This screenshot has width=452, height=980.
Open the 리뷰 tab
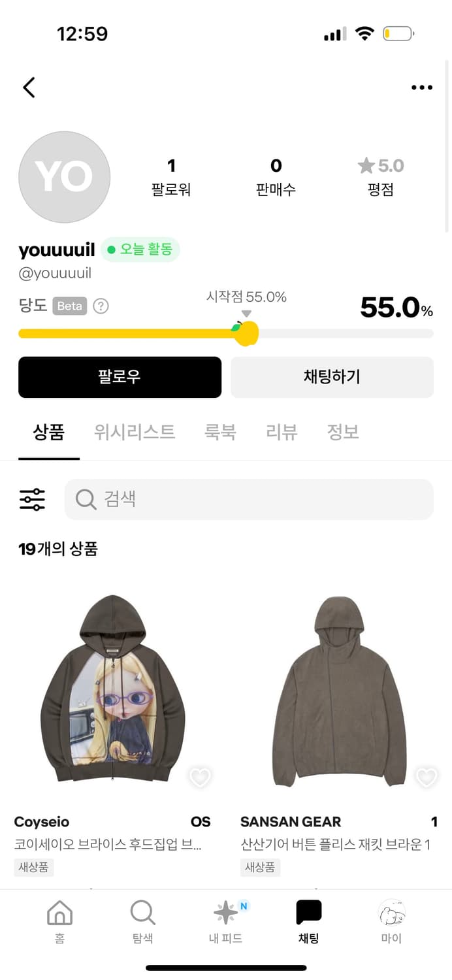pos(281,432)
